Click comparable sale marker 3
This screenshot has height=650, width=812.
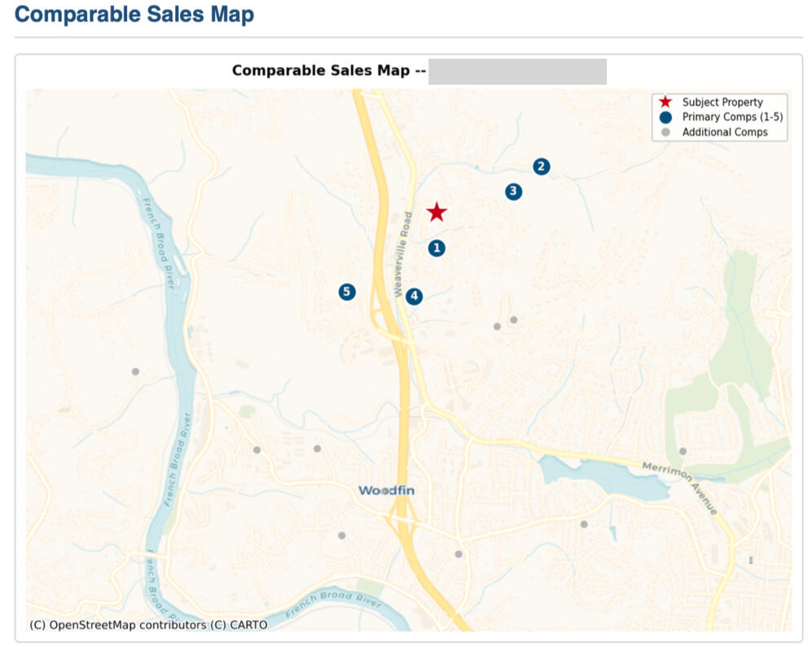point(513,191)
